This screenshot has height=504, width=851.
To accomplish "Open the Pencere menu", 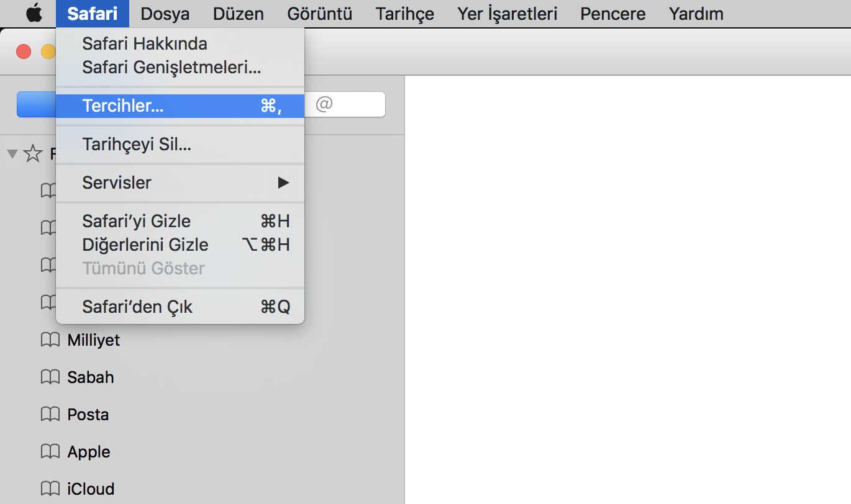I will coord(612,13).
